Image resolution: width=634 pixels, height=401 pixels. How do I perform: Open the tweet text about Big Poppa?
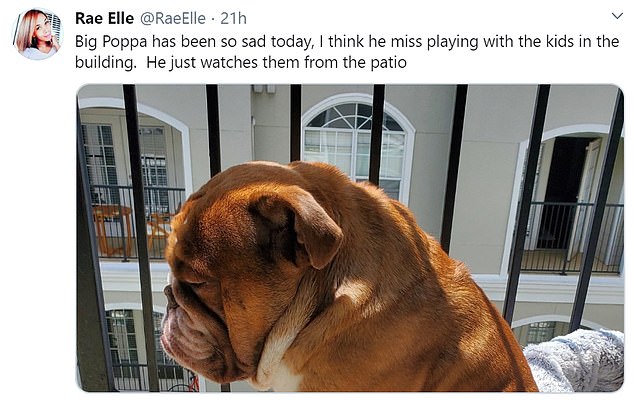[x=347, y=52]
